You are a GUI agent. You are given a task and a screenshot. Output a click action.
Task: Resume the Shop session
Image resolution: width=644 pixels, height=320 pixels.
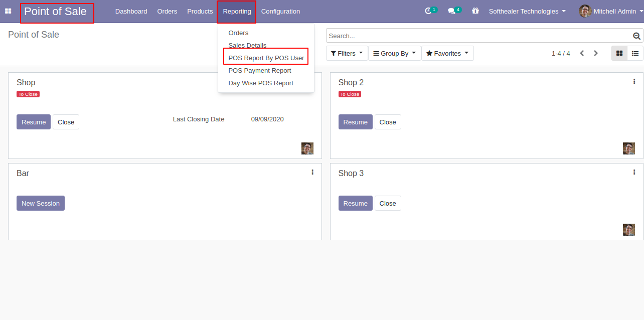point(34,122)
